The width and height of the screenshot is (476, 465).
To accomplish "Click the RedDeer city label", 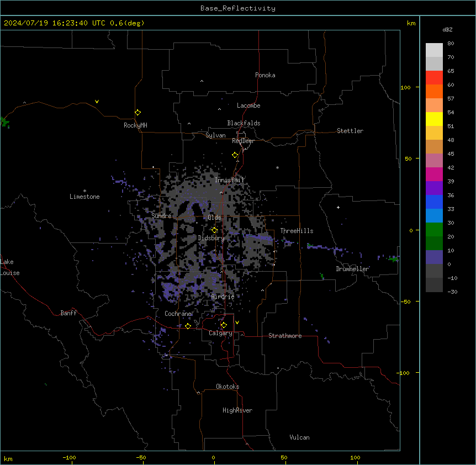I will click(243, 141).
